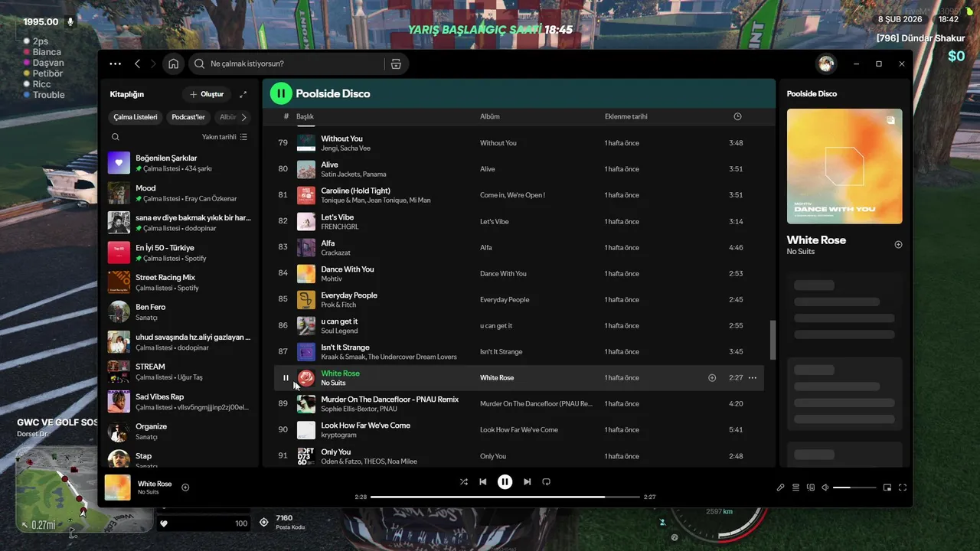Open the En İyi 50 - Türkiye playlist
The width and height of the screenshot is (980, 551).
pyautogui.click(x=180, y=253)
